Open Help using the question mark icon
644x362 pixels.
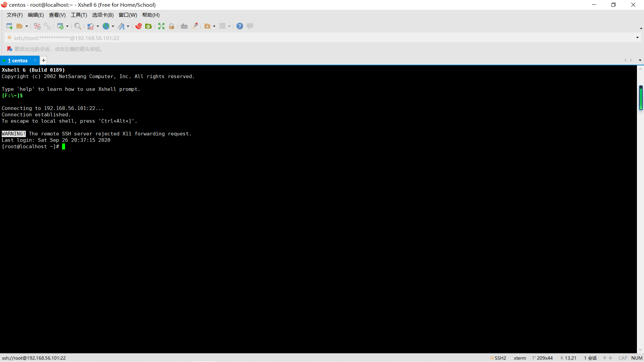[x=239, y=26]
